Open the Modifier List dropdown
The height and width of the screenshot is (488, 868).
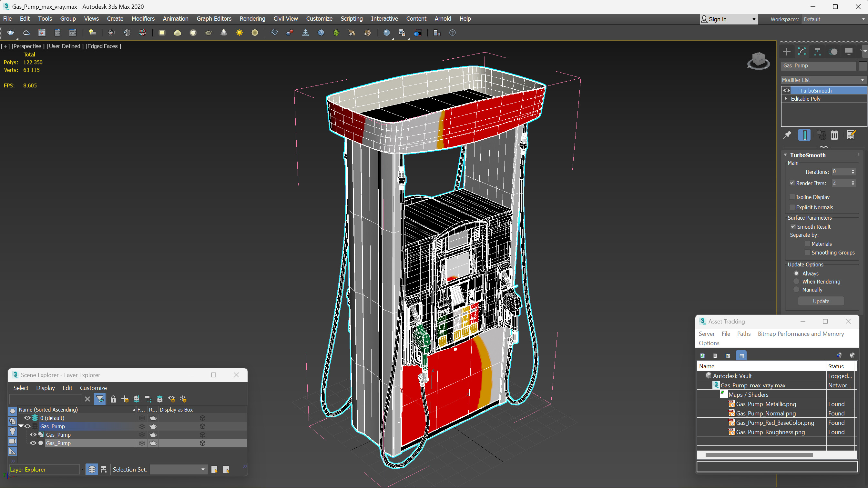(823, 80)
